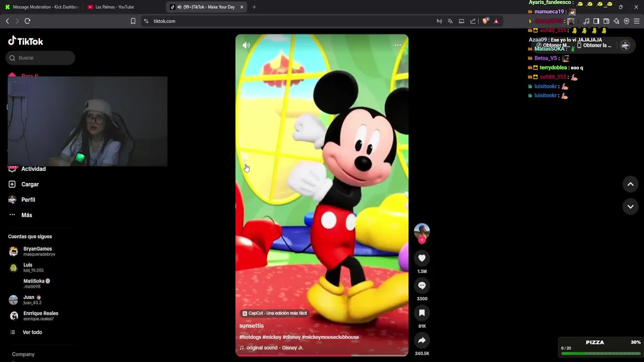The image size is (644, 362).
Task: Bookmark the video to favorites
Action: (x=422, y=313)
